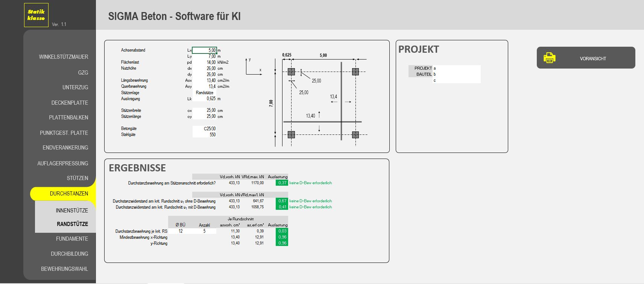
Task: Switch to the UNTERZUG section
Action: pos(75,87)
